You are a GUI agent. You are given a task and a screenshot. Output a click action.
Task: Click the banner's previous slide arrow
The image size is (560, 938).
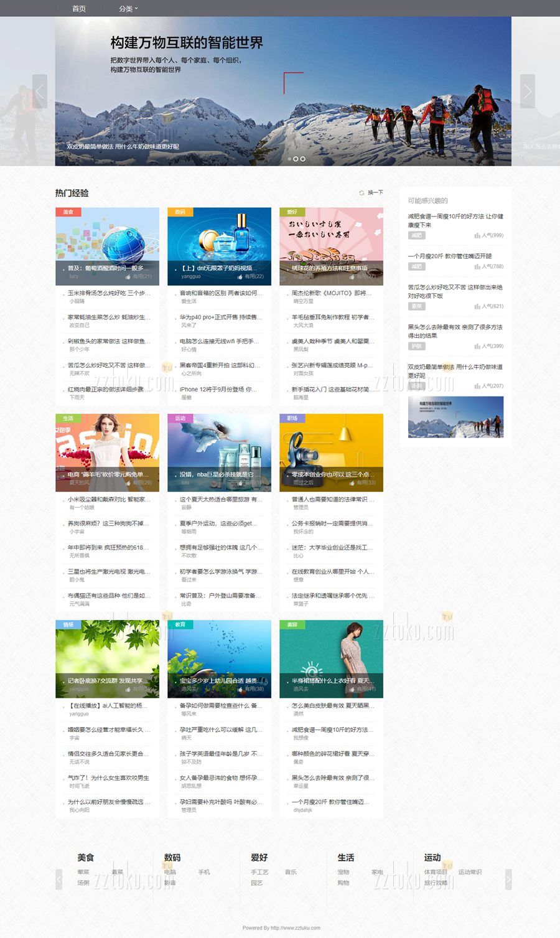40,91
